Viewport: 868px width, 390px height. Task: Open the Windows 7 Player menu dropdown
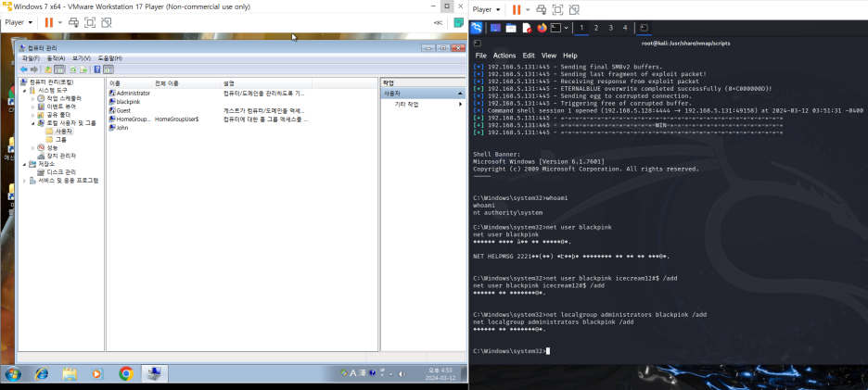pos(19,22)
